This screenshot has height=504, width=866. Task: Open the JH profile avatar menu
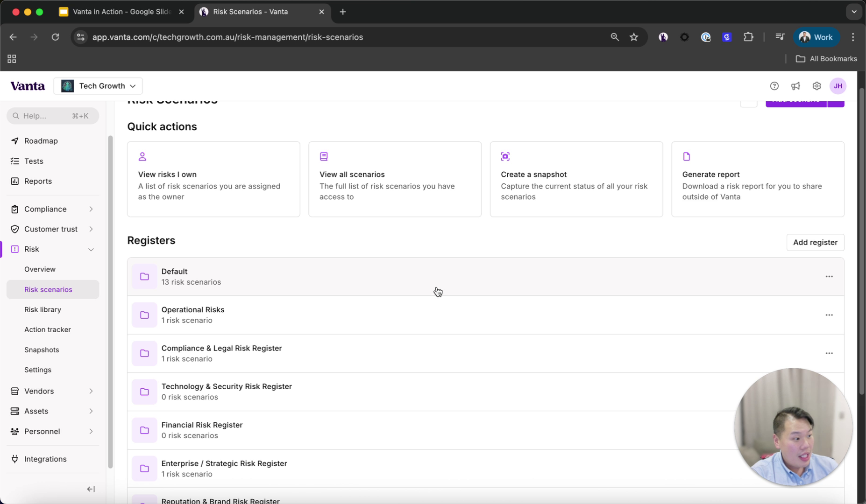point(838,86)
